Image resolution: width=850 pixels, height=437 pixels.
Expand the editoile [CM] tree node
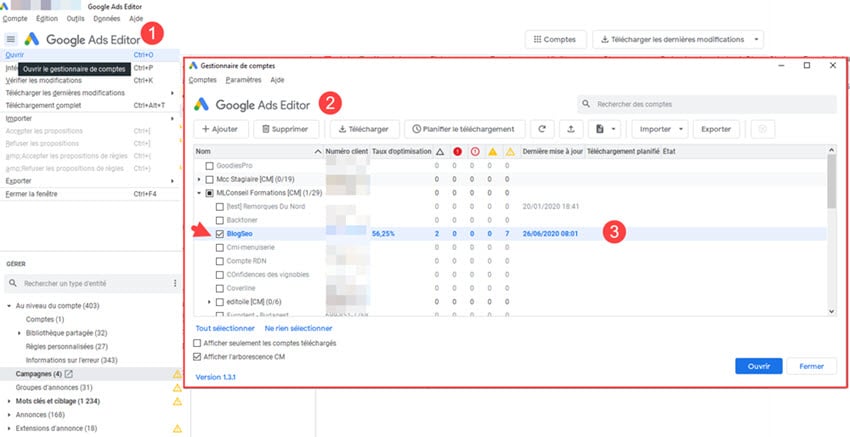[209, 301]
